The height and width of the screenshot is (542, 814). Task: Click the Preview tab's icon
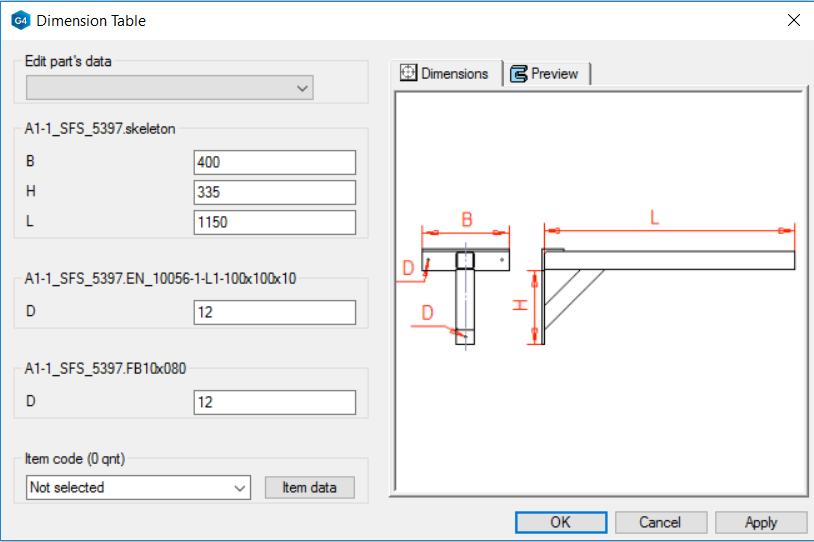coord(519,74)
